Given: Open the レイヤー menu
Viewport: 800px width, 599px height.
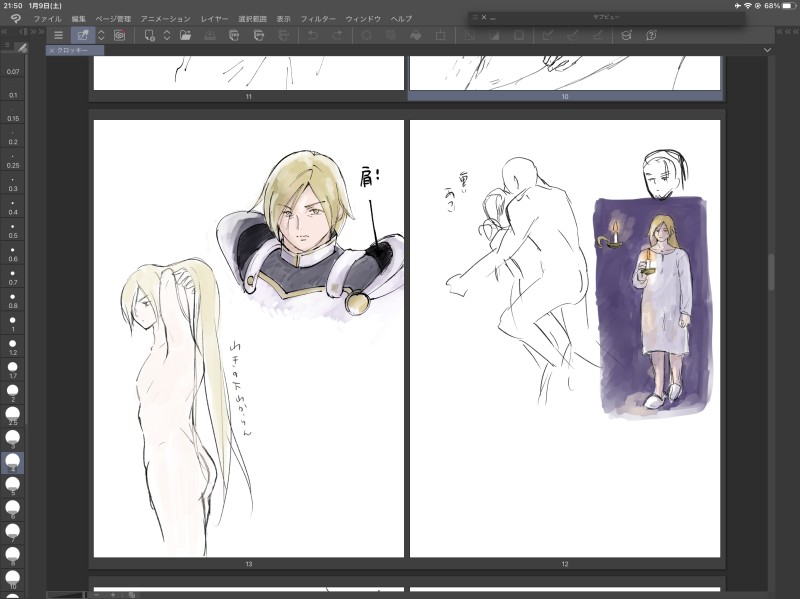Looking at the screenshot, I should [214, 19].
